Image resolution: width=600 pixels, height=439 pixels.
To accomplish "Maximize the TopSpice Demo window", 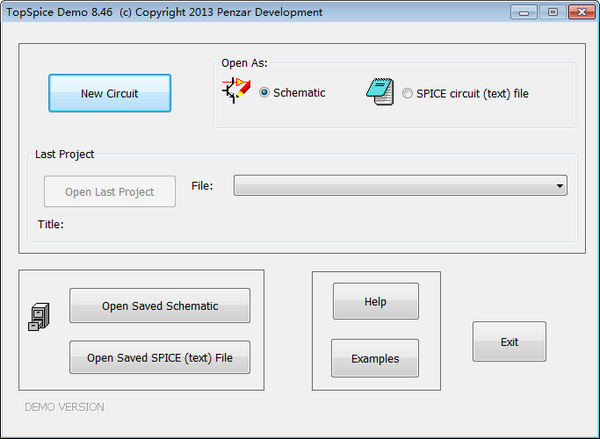I will [x=553, y=12].
